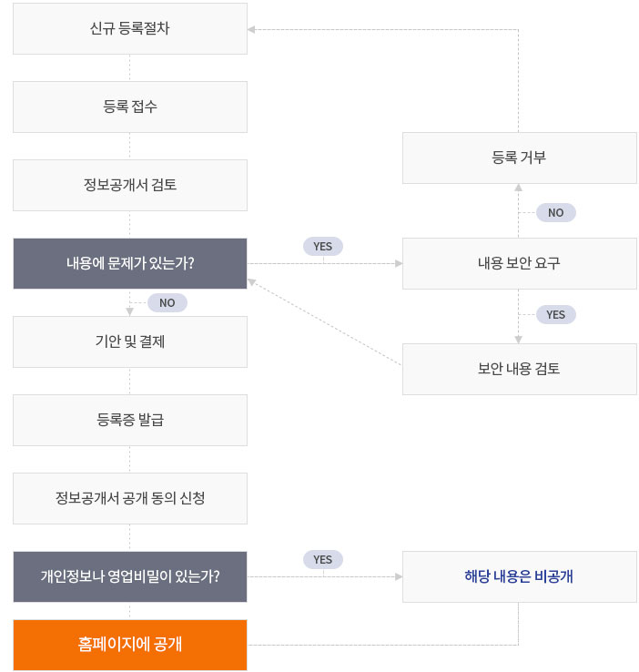Screen dimensions: 639x672
Task: Click the 등록 거부 box
Action: coord(519,158)
